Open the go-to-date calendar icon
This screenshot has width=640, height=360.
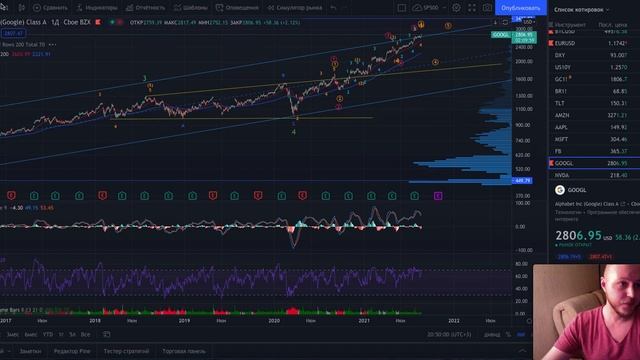tap(107, 334)
